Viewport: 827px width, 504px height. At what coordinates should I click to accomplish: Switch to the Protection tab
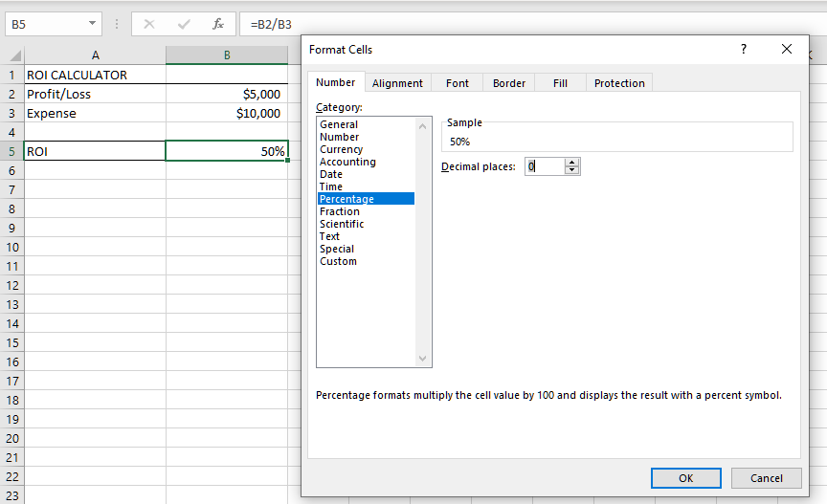(619, 83)
